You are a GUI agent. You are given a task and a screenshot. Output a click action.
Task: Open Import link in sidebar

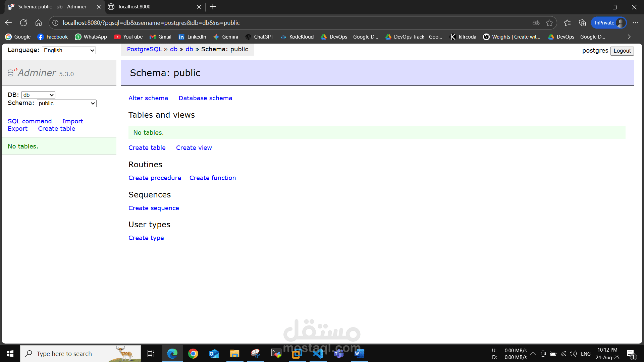(73, 121)
